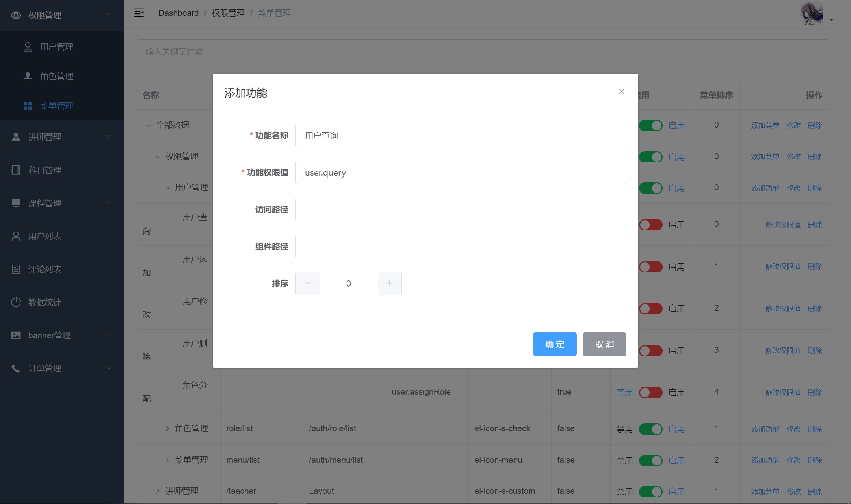Click the 讲师管理 person icon

16,137
